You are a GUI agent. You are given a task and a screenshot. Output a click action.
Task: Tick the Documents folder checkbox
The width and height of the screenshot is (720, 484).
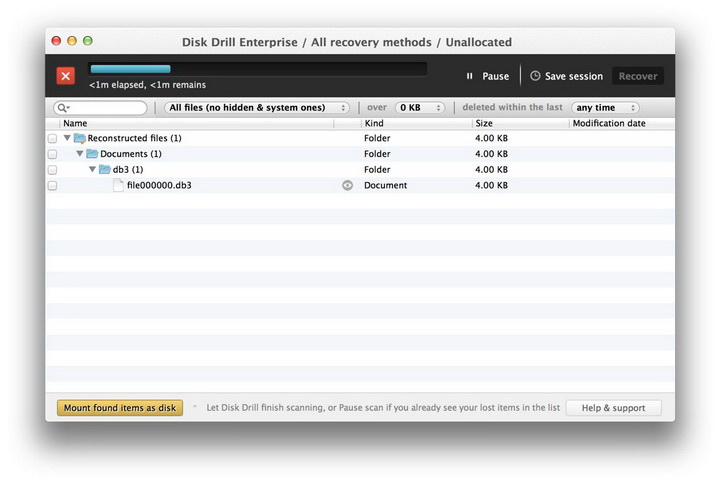point(52,154)
